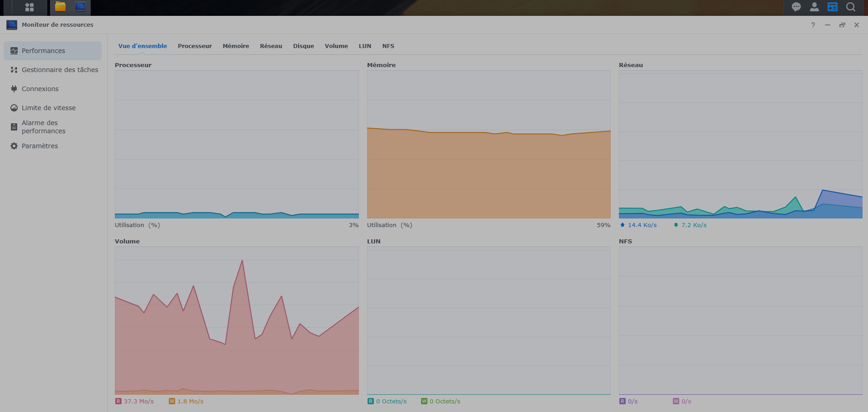Switch to the Disque tab
The image size is (868, 412).
pyautogui.click(x=303, y=46)
